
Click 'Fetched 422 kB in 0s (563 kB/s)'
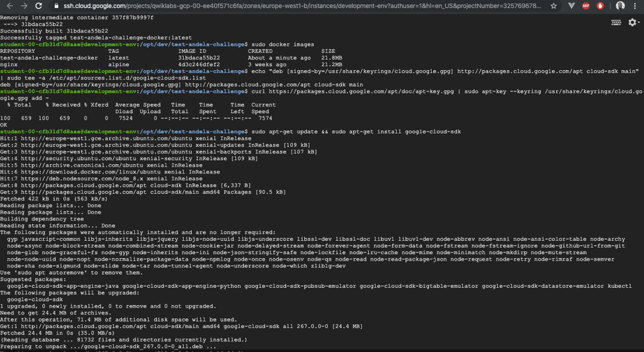point(54,199)
